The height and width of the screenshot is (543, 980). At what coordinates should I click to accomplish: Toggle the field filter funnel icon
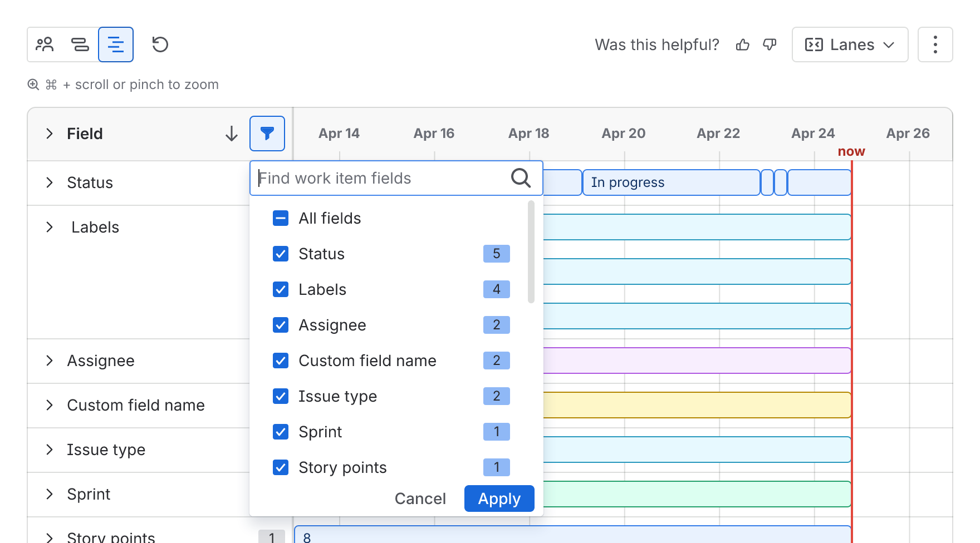coord(267,134)
